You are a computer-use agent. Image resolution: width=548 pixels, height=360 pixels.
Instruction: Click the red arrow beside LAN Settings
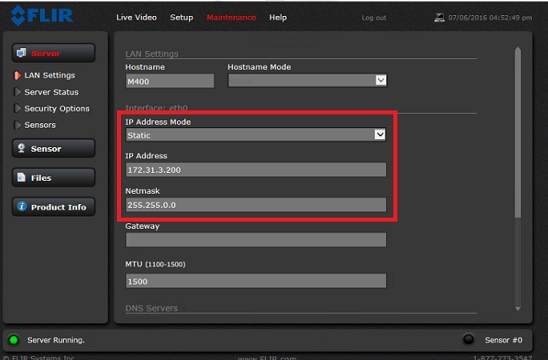click(17, 75)
